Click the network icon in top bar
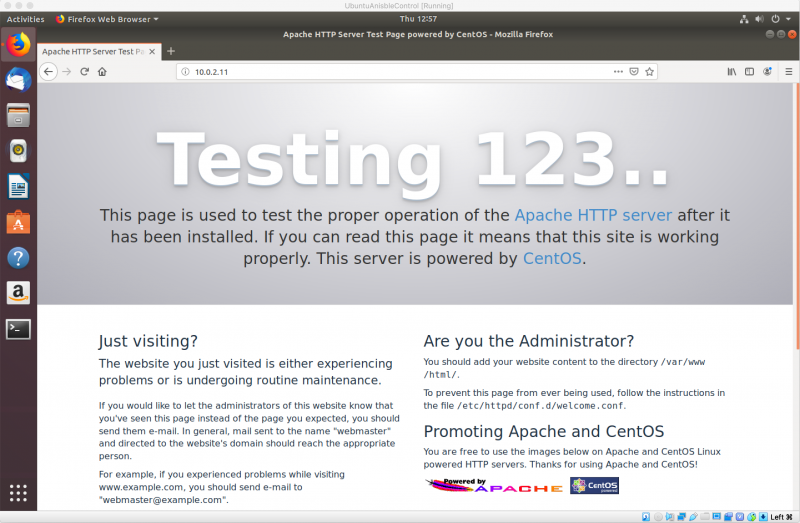Image resolution: width=800 pixels, height=523 pixels. [x=744, y=19]
